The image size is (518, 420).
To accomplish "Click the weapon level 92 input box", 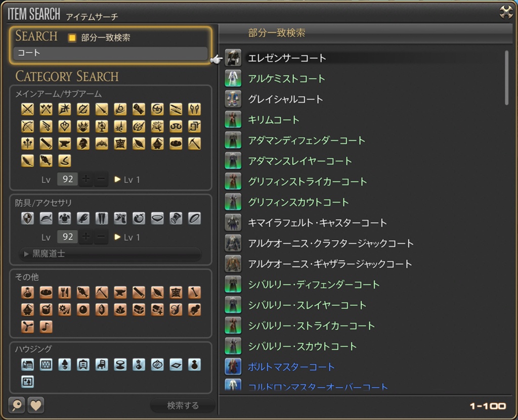I will (x=67, y=179).
